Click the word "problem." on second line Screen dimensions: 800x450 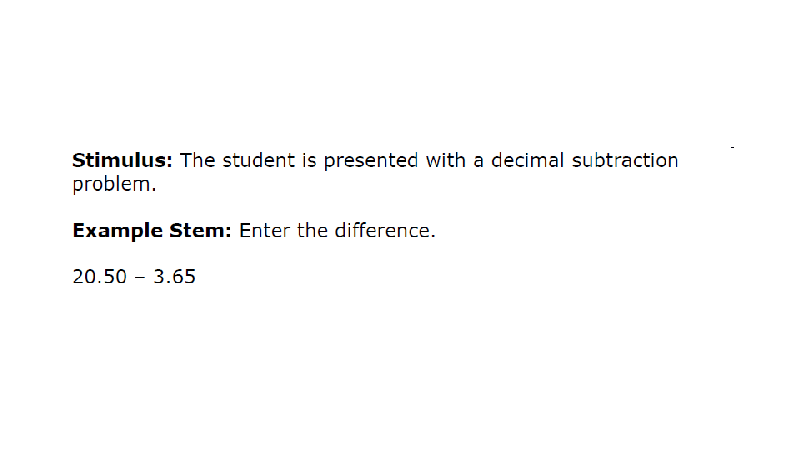[x=114, y=186]
